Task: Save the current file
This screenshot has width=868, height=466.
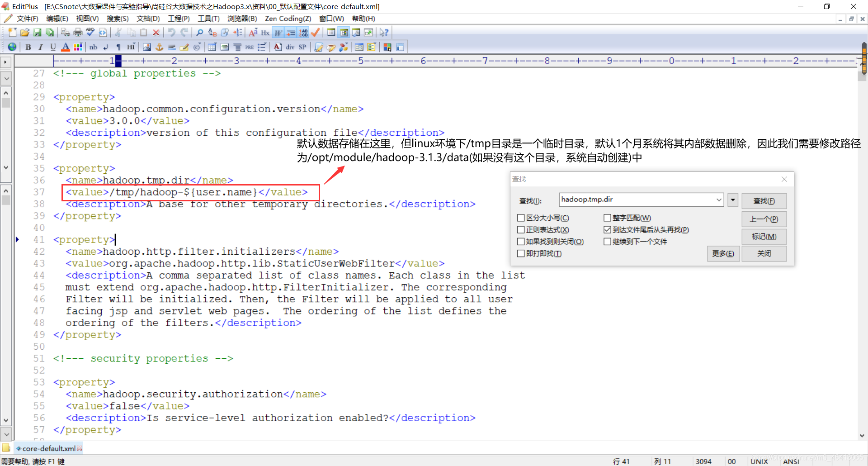Action: click(x=38, y=33)
